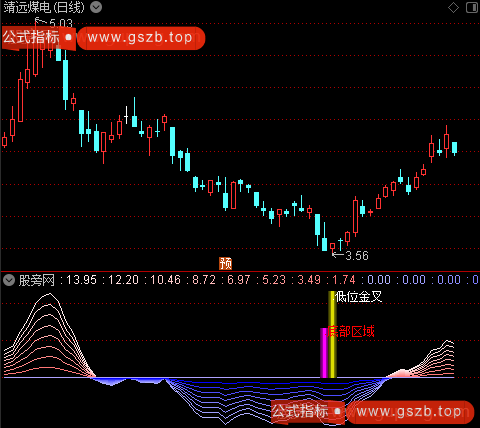
Task: Toggle the panel layout icon at top right
Action: (472, 7)
